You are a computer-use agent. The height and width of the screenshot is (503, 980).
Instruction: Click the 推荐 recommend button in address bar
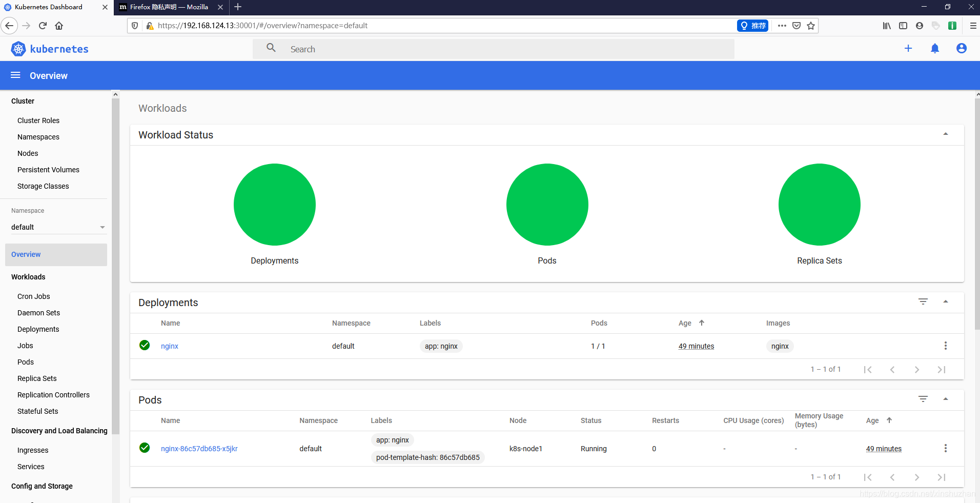(752, 26)
